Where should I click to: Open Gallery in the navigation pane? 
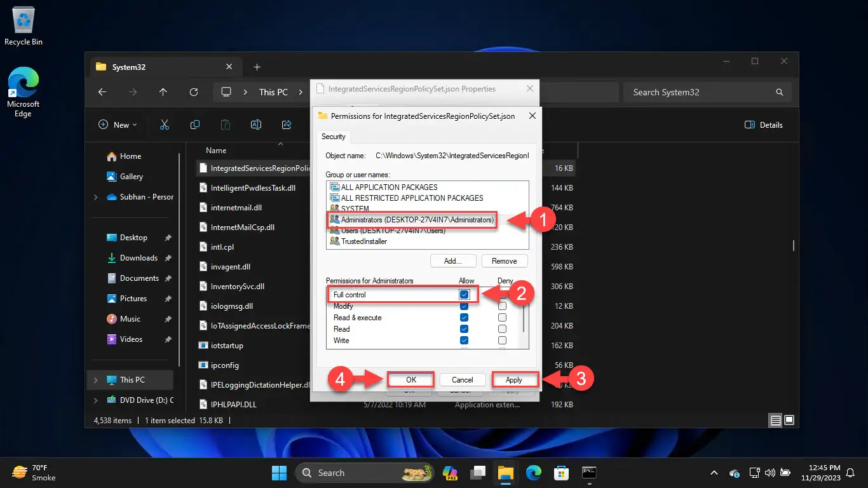pos(132,177)
